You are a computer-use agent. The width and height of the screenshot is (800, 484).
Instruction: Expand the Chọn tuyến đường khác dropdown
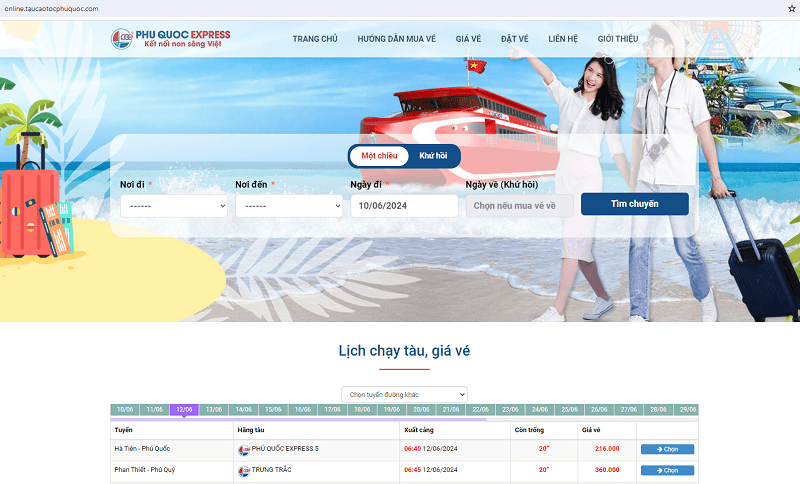[x=404, y=394]
